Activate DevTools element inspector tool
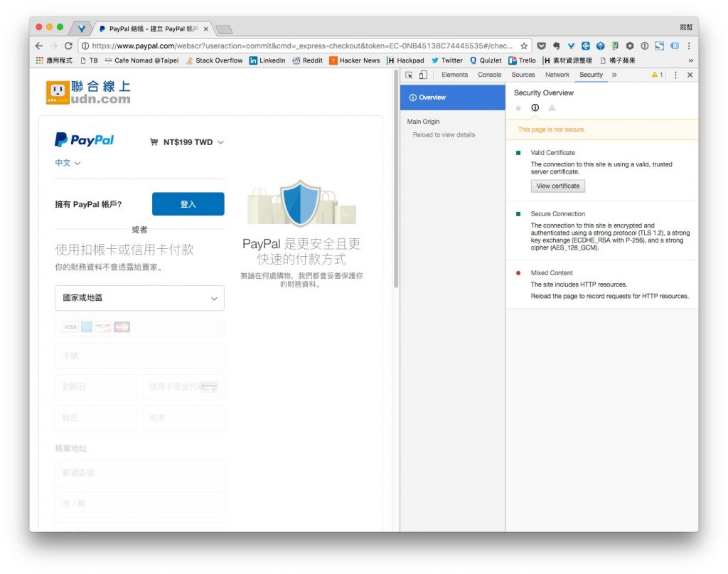Viewport: 728px width, 574px height. [x=409, y=75]
